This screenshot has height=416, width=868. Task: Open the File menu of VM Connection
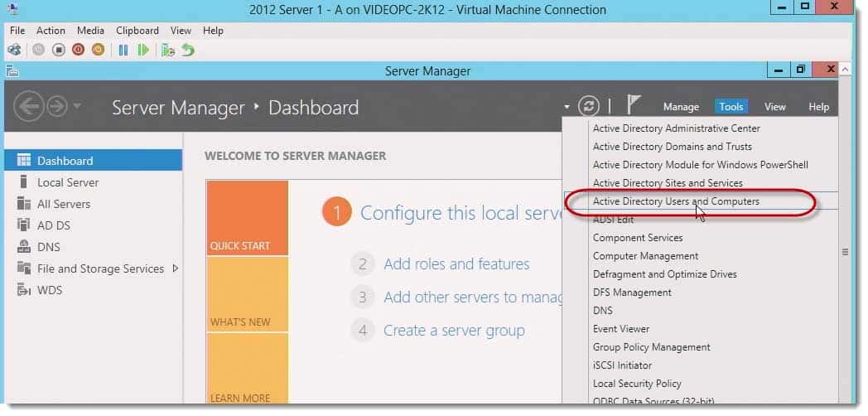(x=17, y=31)
